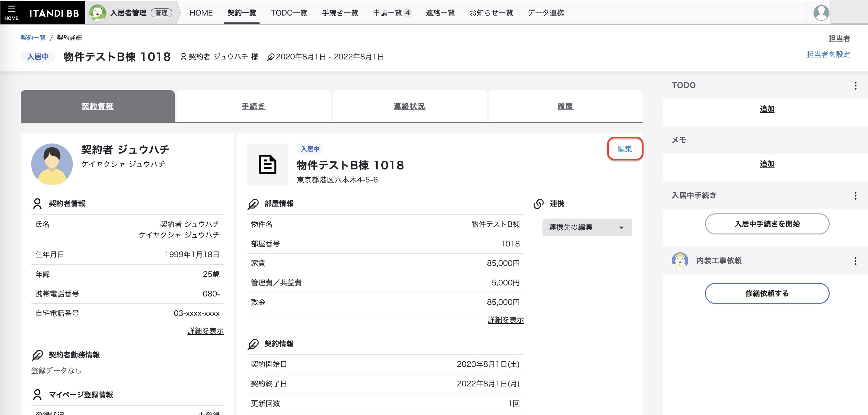Image resolution: width=868 pixels, height=415 pixels.
Task: Click the 物件名 value 物件テストB棟
Action: pos(495,224)
